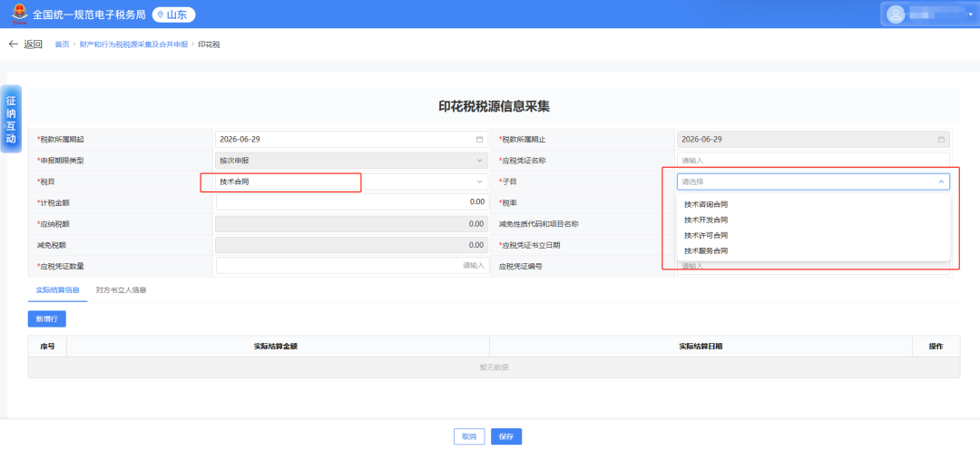
Task: Click the 操作 column header
Action: [936, 346]
